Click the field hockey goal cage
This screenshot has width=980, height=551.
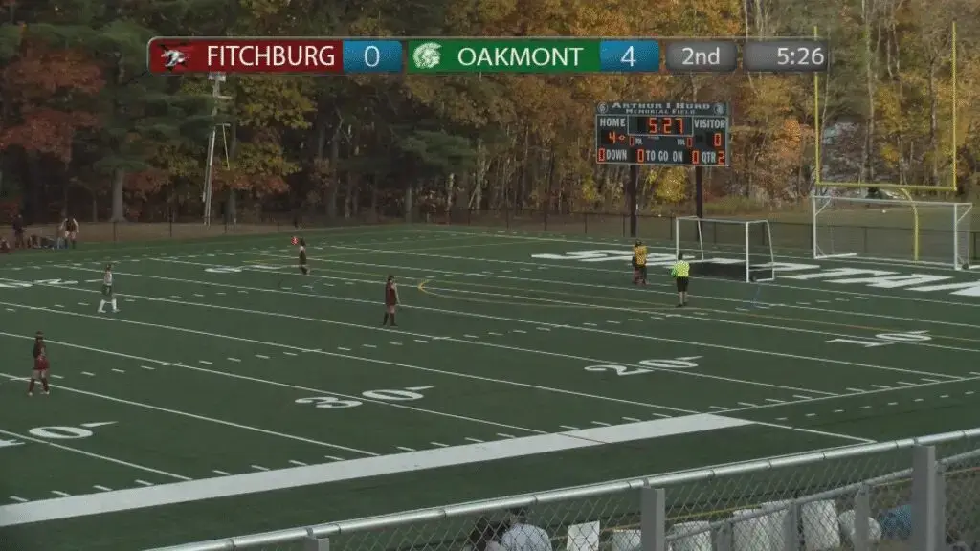[724, 248]
